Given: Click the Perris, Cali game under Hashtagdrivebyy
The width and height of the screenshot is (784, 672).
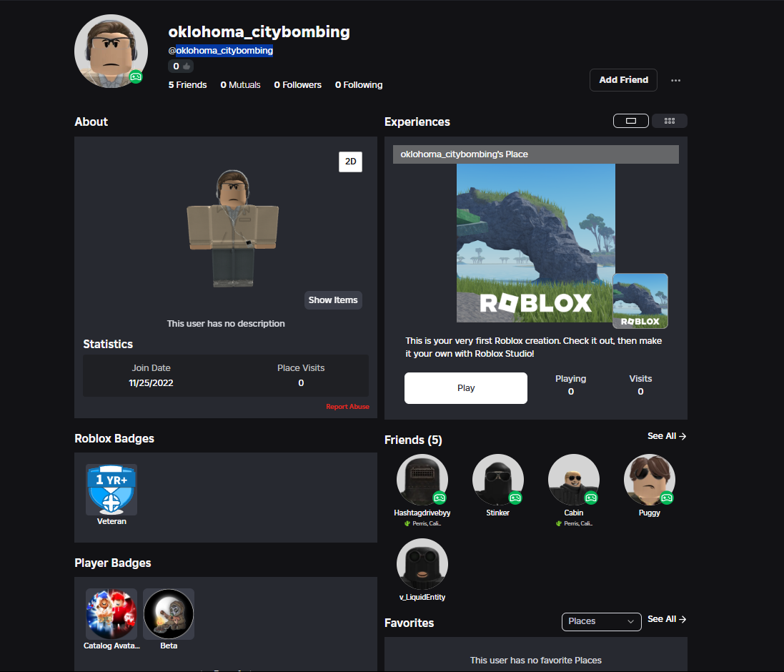Looking at the screenshot, I should (x=422, y=523).
